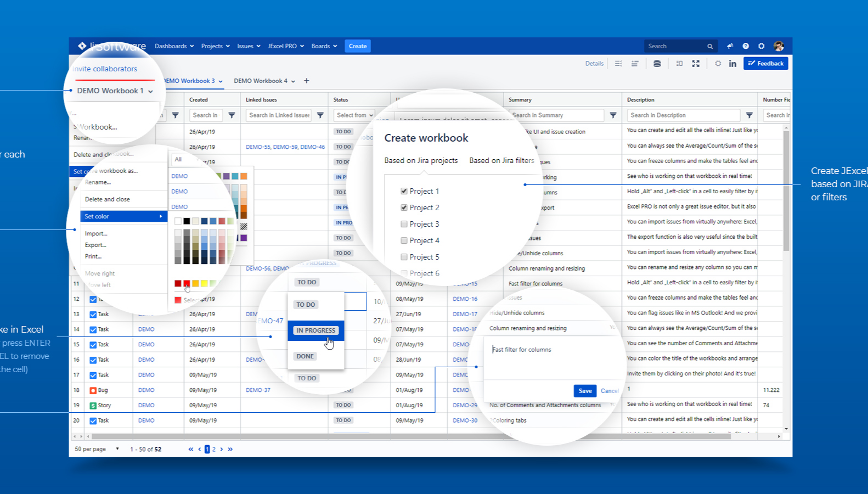This screenshot has width=868, height=494.
Task: Click the small gear icon near LinkedIn
Action: click(718, 64)
